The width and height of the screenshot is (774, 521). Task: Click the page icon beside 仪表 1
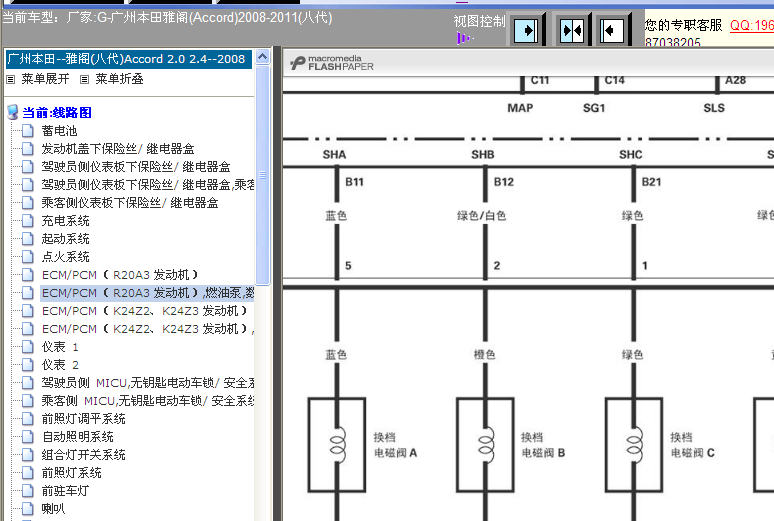[x=28, y=347]
